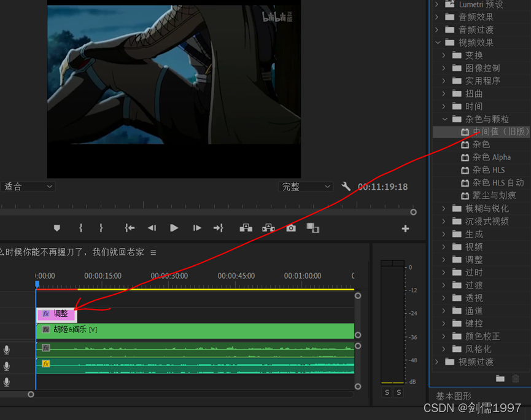Open the 适合 zoom level dropdown
The height and width of the screenshot is (420, 531).
28,187
